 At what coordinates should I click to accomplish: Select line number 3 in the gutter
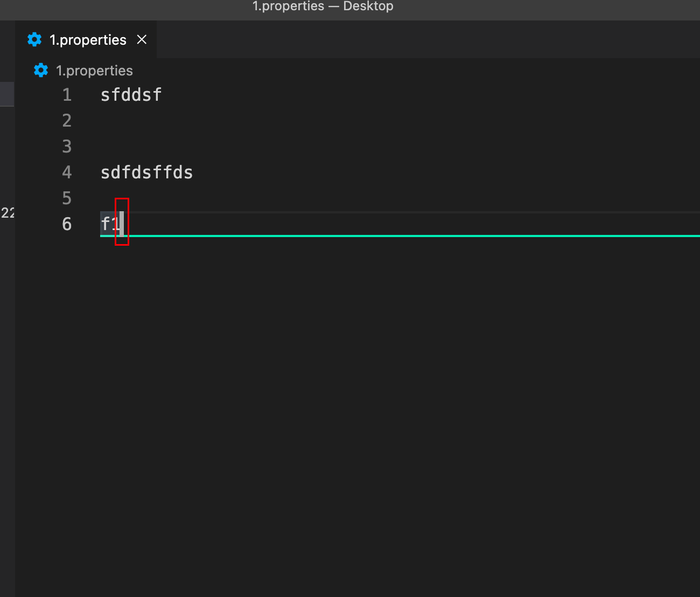67,146
